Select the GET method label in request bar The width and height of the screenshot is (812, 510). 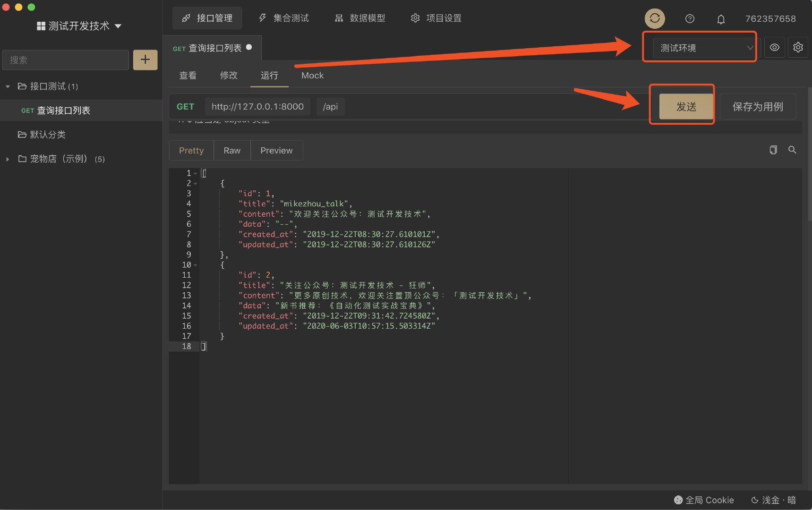click(185, 106)
